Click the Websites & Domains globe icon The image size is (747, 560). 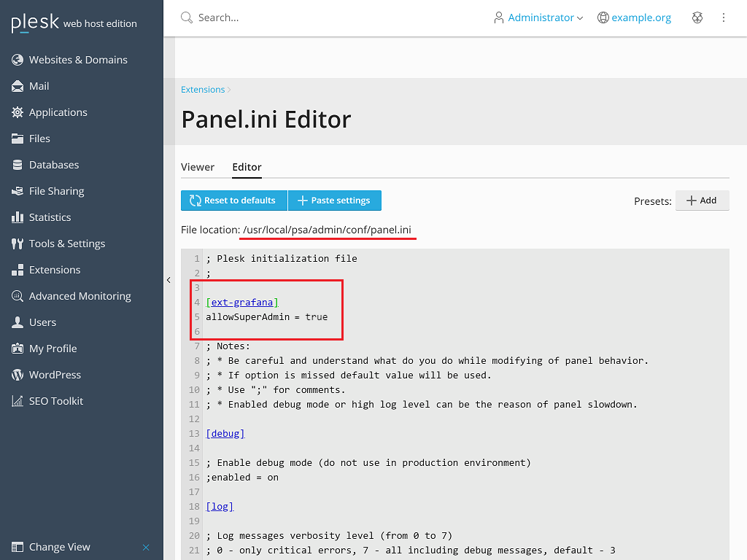point(18,60)
